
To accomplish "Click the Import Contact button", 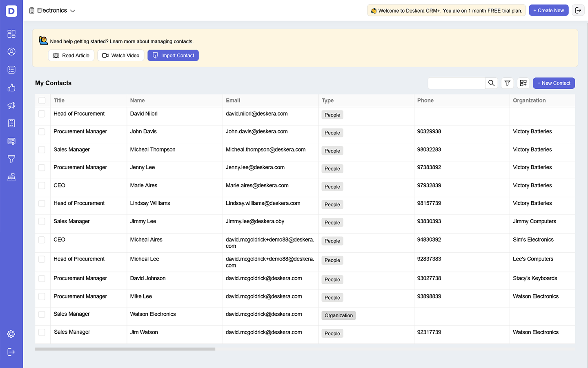I will coord(173,56).
